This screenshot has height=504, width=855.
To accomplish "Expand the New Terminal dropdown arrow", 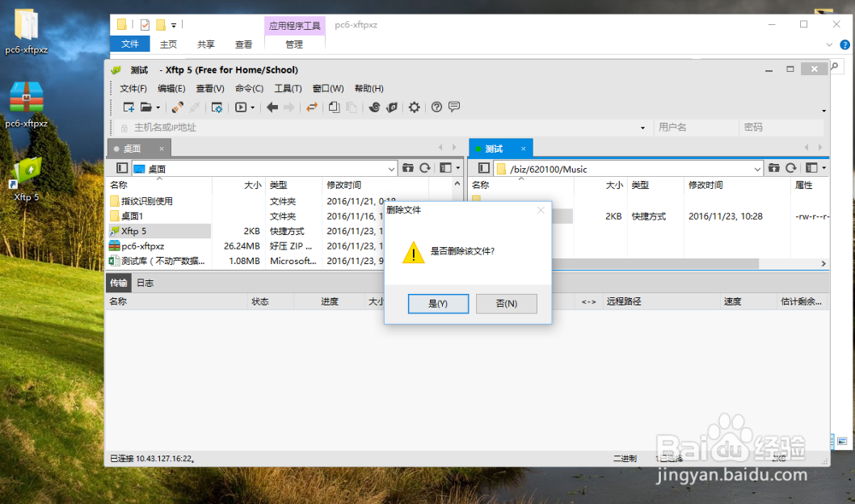I will pyautogui.click(x=252, y=108).
